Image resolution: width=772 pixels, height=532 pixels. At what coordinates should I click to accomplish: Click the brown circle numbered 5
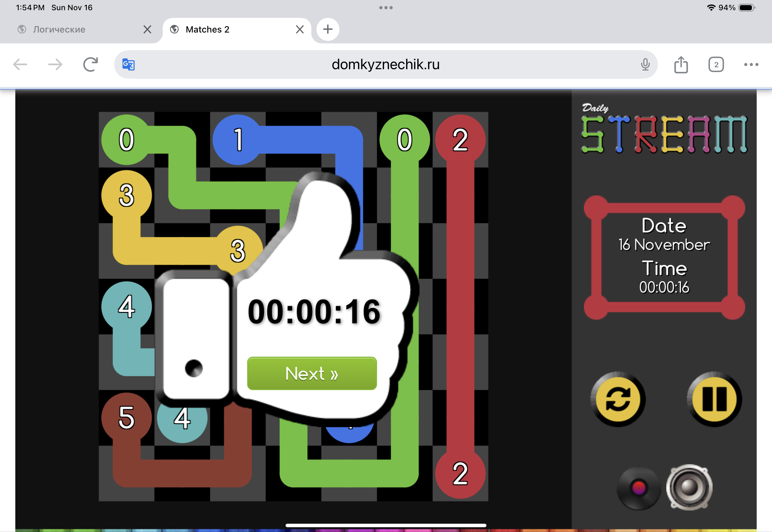point(126,417)
